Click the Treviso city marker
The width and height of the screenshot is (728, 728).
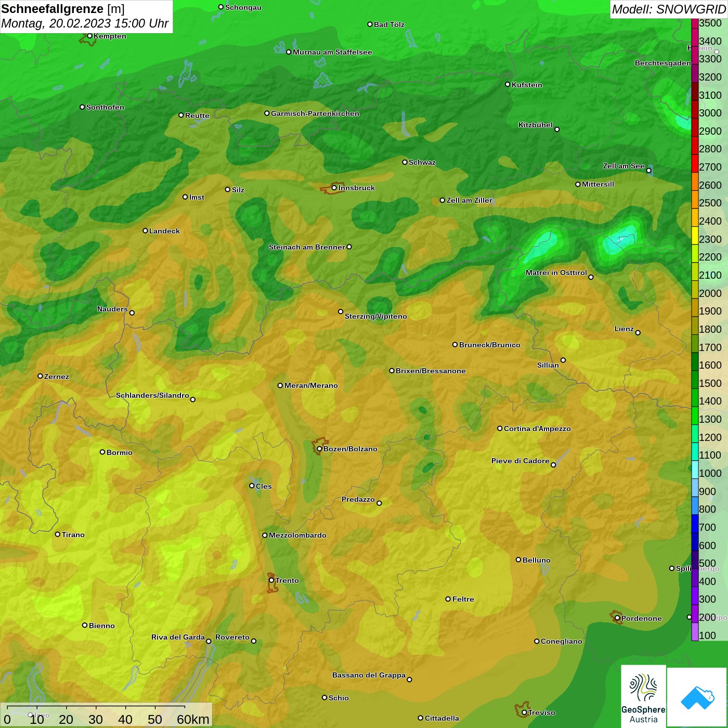(x=524, y=712)
